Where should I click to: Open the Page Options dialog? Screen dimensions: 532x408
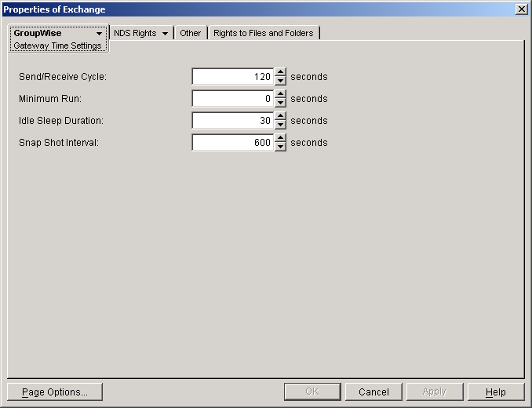(55, 392)
